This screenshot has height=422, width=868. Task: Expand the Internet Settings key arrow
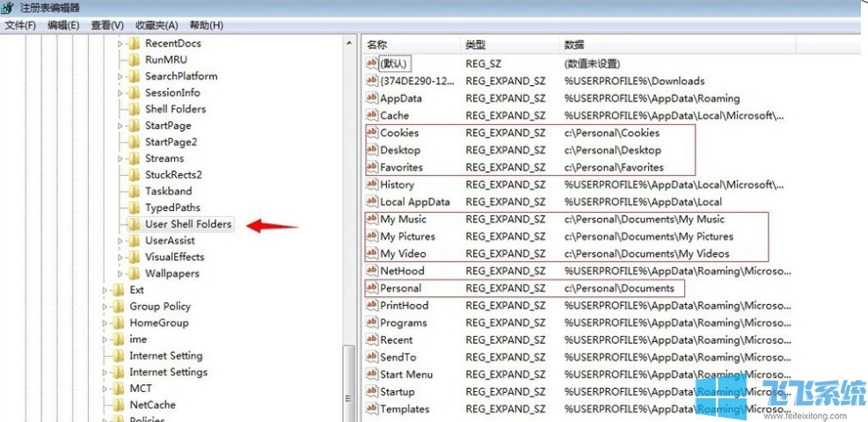pyautogui.click(x=104, y=372)
